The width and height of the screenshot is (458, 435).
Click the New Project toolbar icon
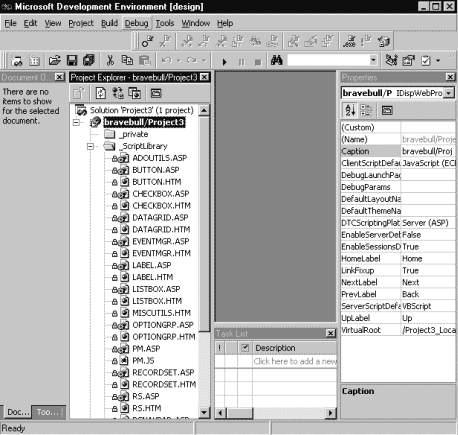17,61
